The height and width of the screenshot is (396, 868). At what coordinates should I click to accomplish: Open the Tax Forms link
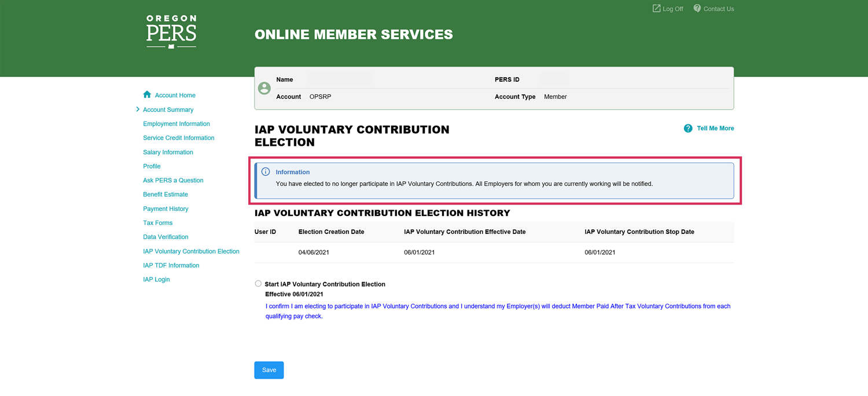(x=157, y=223)
